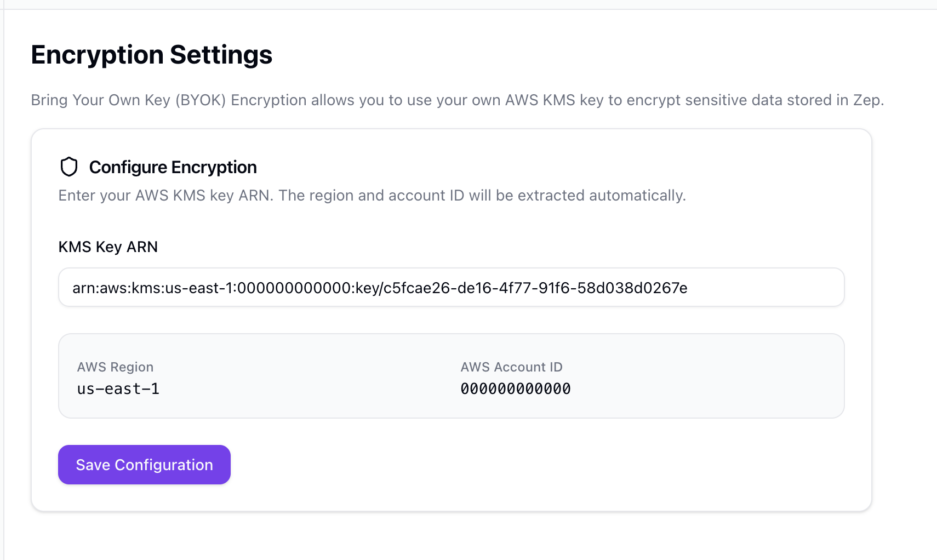The width and height of the screenshot is (937, 560).
Task: Click the AWS Account ID label
Action: coord(511,367)
